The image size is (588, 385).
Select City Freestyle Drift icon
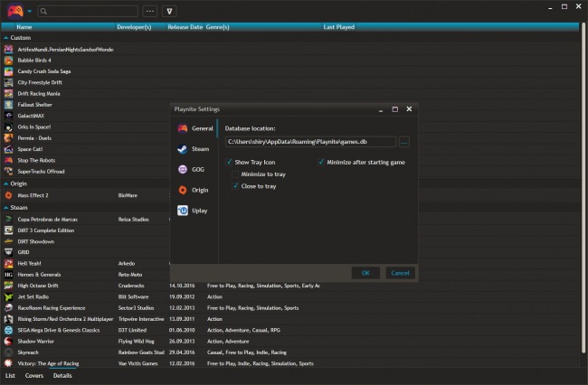8,82
